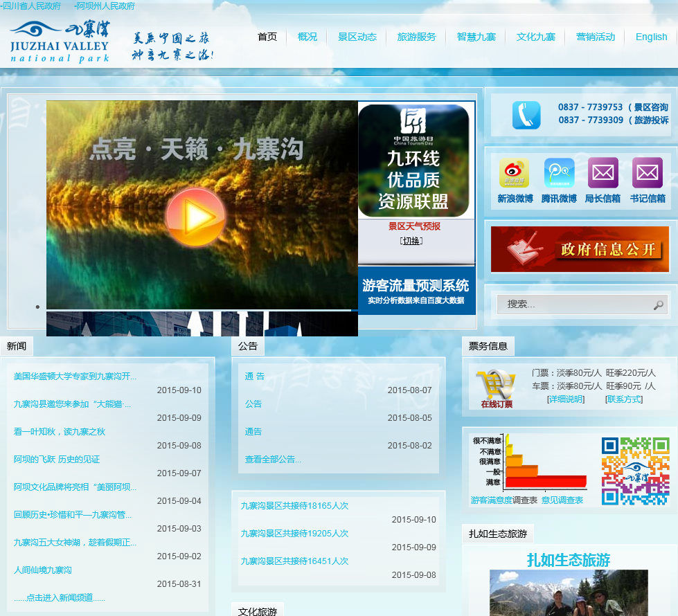Open the 九环线优品质资源联盟 banner

[x=414, y=161]
